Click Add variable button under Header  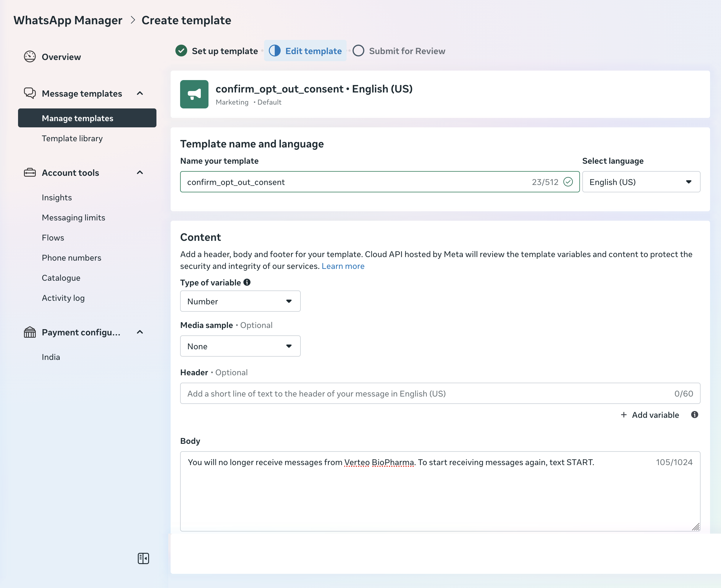click(650, 415)
